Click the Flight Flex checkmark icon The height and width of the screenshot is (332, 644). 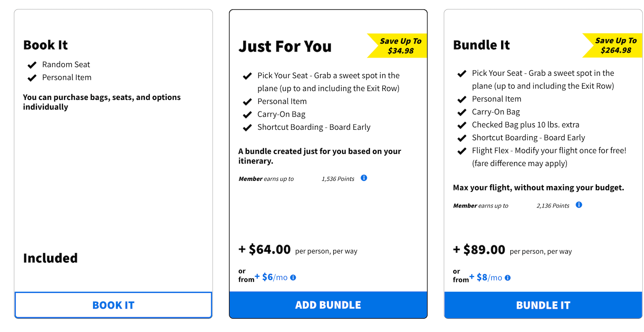point(462,151)
